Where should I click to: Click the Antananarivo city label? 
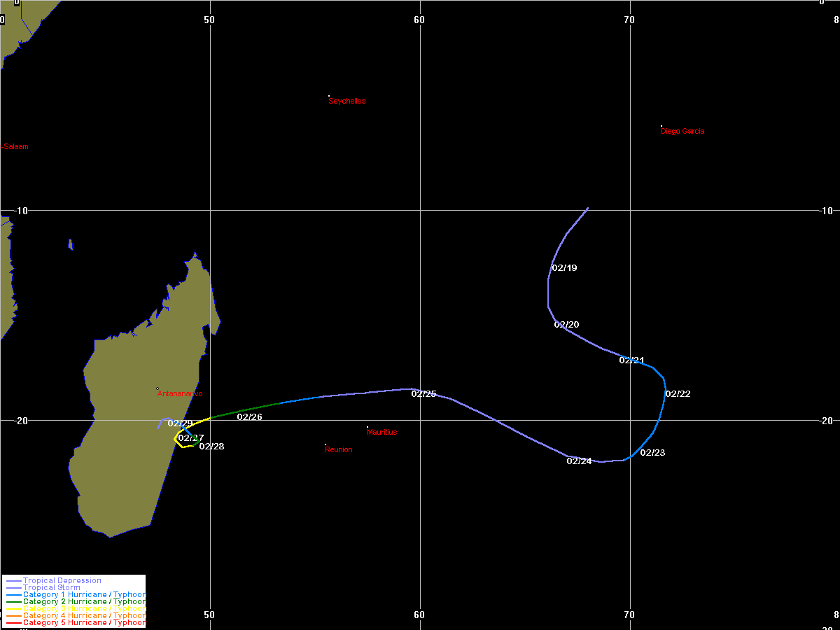(x=180, y=394)
